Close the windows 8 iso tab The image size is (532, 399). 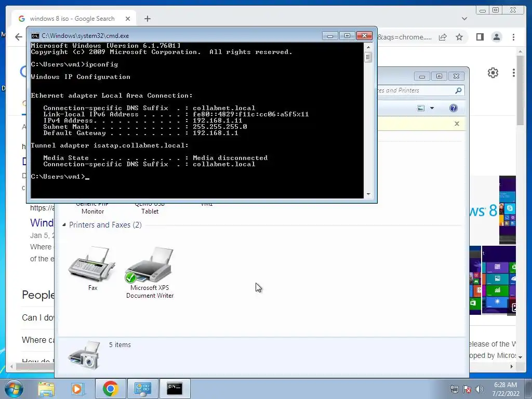click(128, 19)
